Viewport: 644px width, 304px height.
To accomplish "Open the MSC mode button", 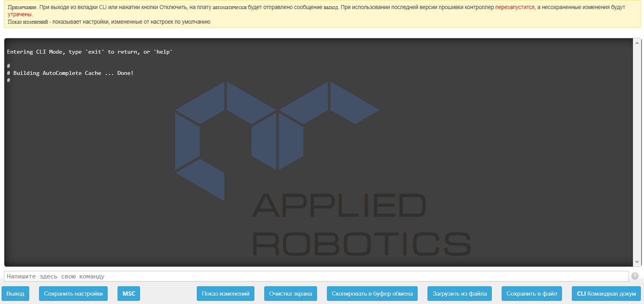I will 129,294.
